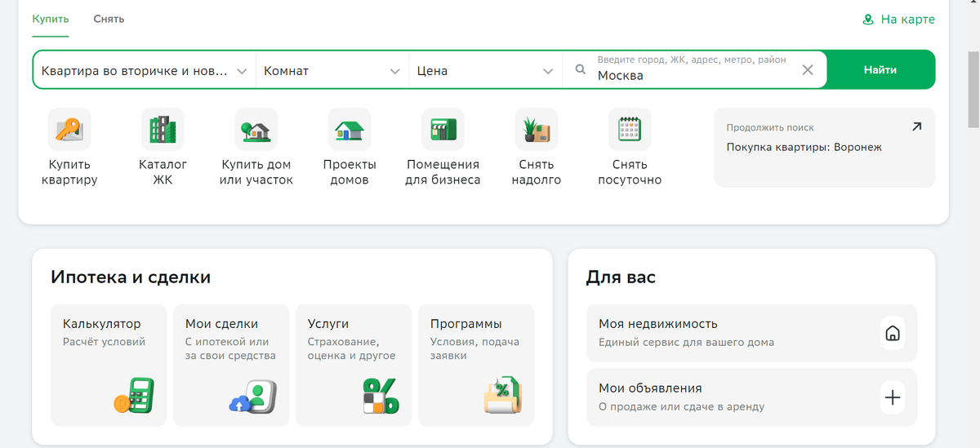The image size is (980, 448).
Task: Click the arrow icon on Продолжить поиск card
Action: click(916, 126)
